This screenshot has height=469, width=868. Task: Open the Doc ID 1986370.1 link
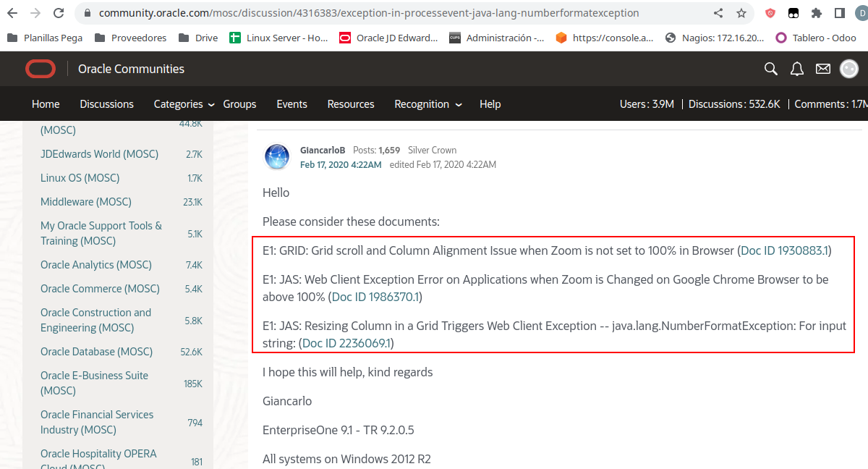pyautogui.click(x=375, y=297)
